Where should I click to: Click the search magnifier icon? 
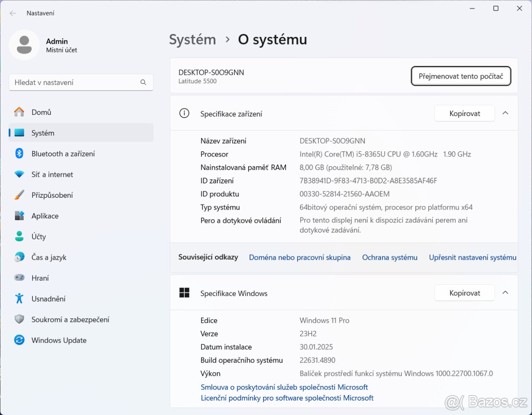pos(143,82)
